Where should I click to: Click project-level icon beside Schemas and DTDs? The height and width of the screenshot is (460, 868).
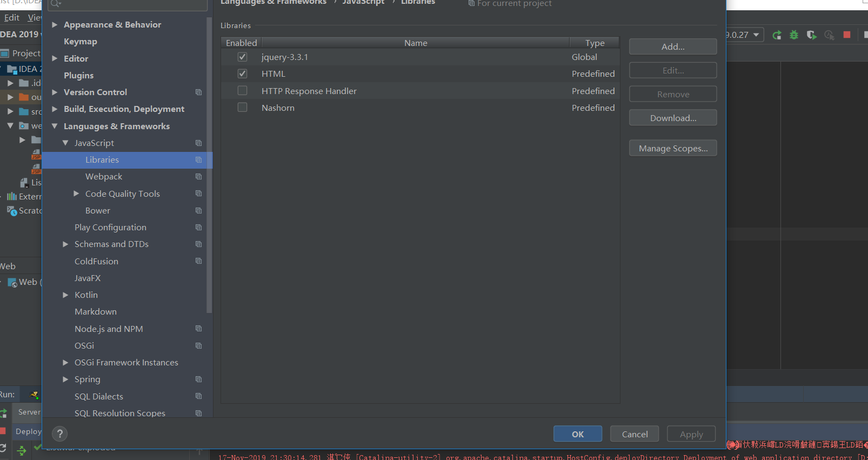tap(198, 244)
